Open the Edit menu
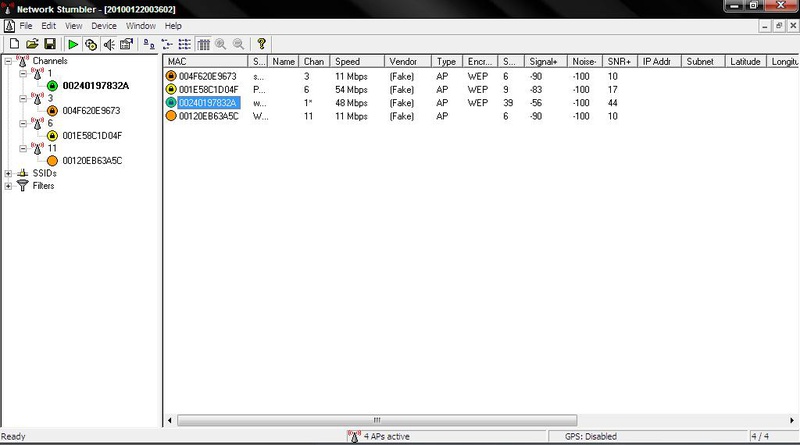800x445 pixels. pos(48,26)
